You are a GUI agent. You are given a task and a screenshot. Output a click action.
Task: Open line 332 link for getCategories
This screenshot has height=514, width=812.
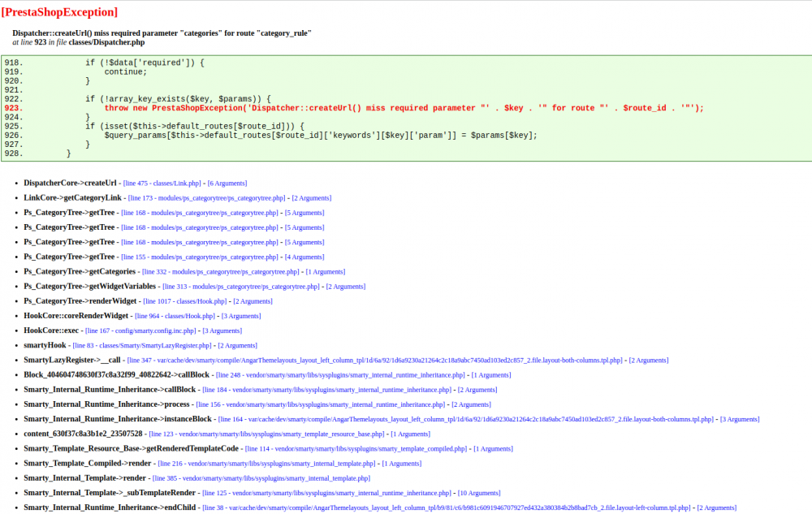(221, 272)
